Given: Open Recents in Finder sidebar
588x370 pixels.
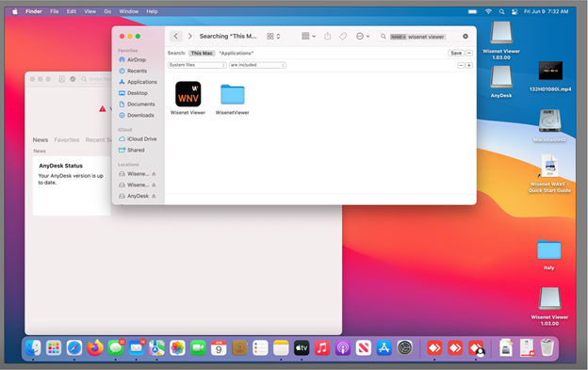Looking at the screenshot, I should click(x=137, y=71).
